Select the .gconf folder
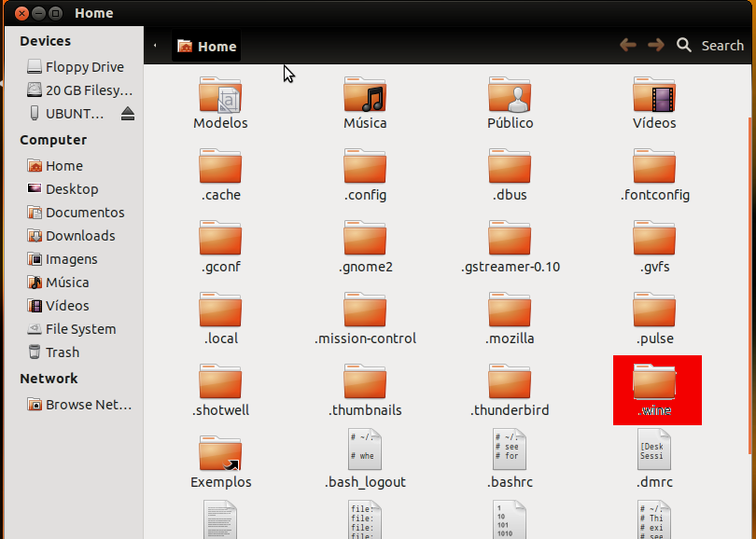Image resolution: width=756 pixels, height=539 pixels. [220, 246]
